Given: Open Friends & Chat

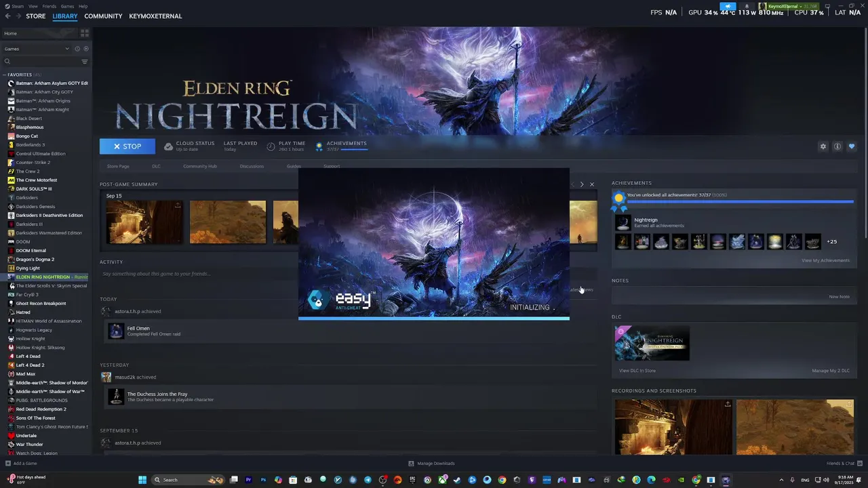Looking at the screenshot, I should (844, 464).
